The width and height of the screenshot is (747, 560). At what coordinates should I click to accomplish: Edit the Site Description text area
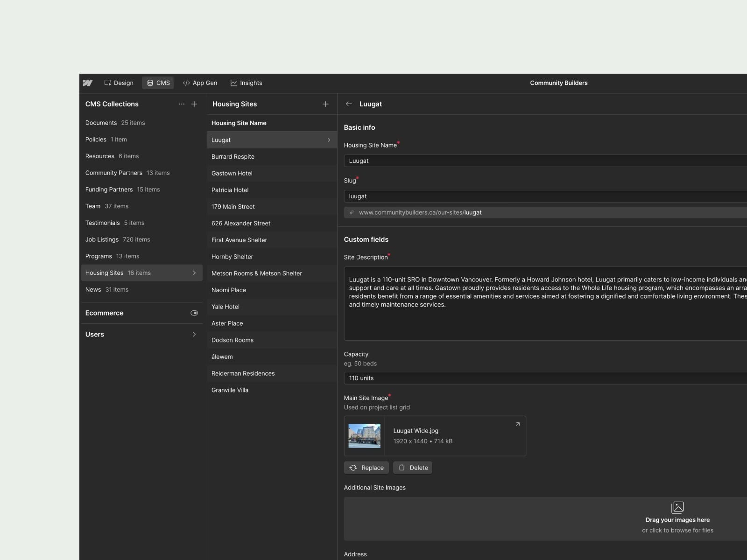pyautogui.click(x=545, y=304)
